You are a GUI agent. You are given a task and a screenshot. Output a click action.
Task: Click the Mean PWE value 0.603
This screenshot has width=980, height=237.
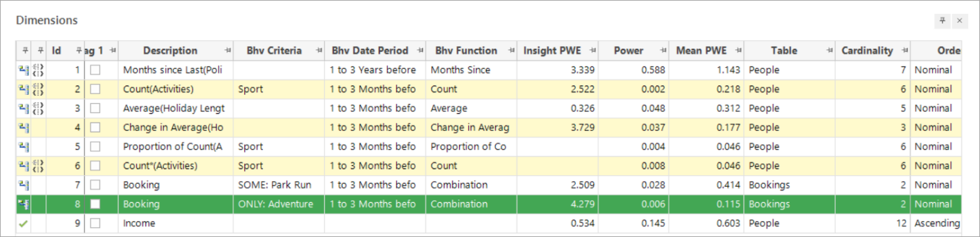[x=707, y=223]
